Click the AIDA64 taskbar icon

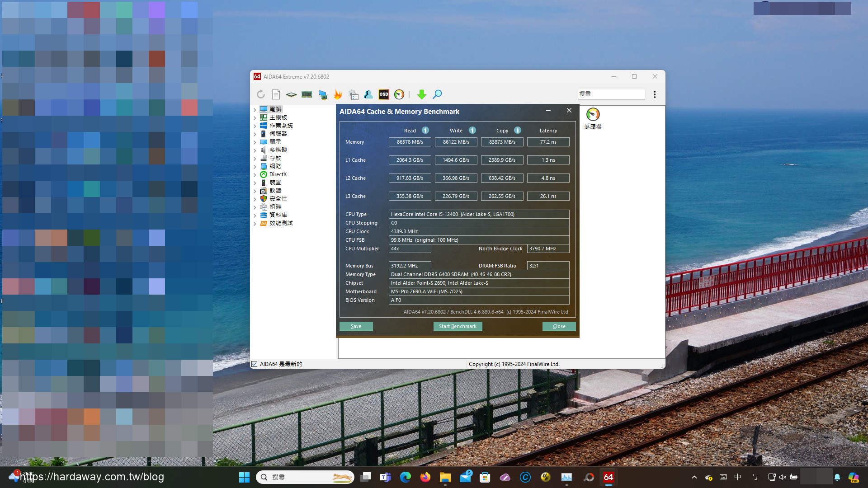(x=609, y=477)
